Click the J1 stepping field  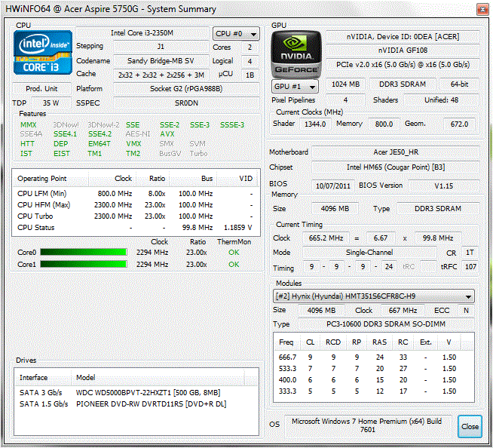click(161, 47)
